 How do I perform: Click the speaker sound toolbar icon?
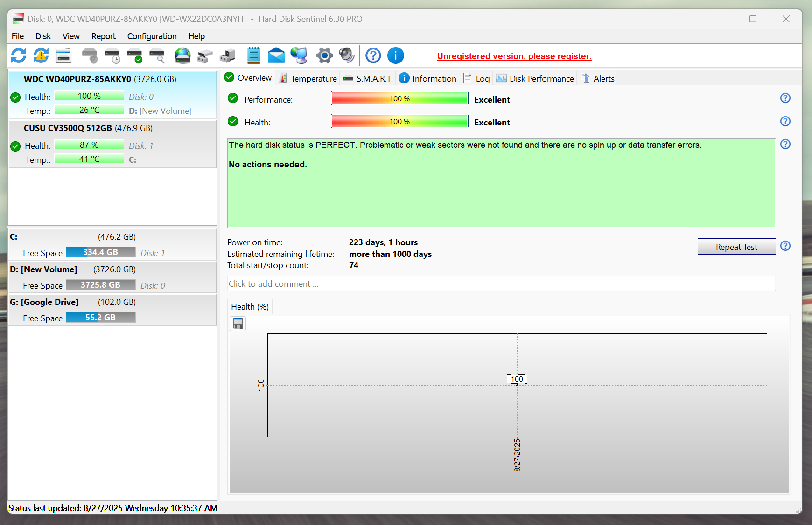(x=347, y=56)
